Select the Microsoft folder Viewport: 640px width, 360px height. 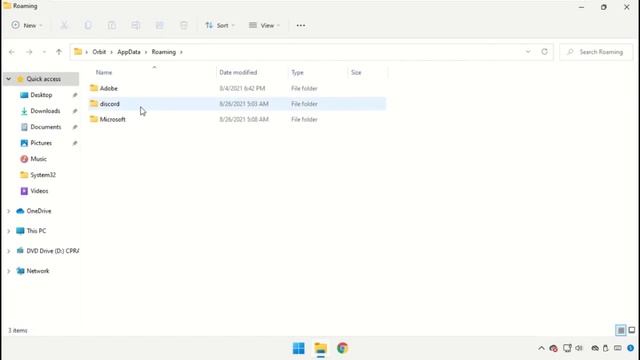point(237,119)
